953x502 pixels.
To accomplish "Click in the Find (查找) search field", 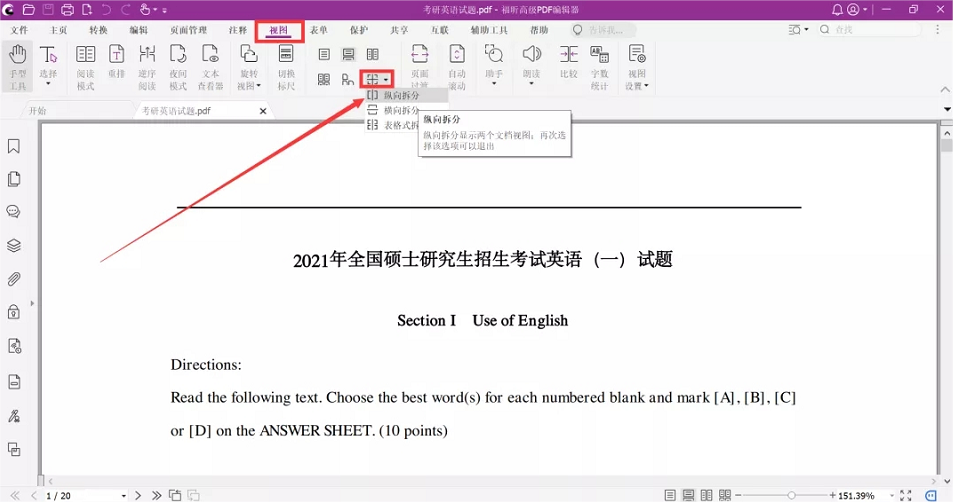I will pos(869,29).
